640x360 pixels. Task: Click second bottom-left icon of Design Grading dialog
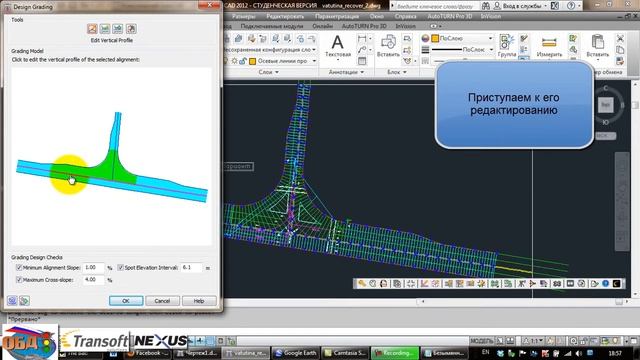pyautogui.click(x=24, y=301)
